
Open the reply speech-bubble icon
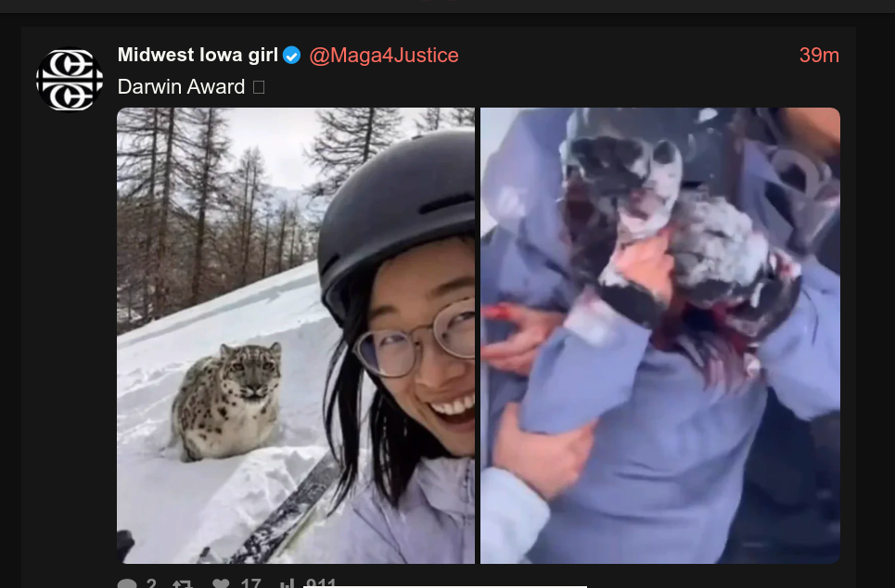coord(127,582)
